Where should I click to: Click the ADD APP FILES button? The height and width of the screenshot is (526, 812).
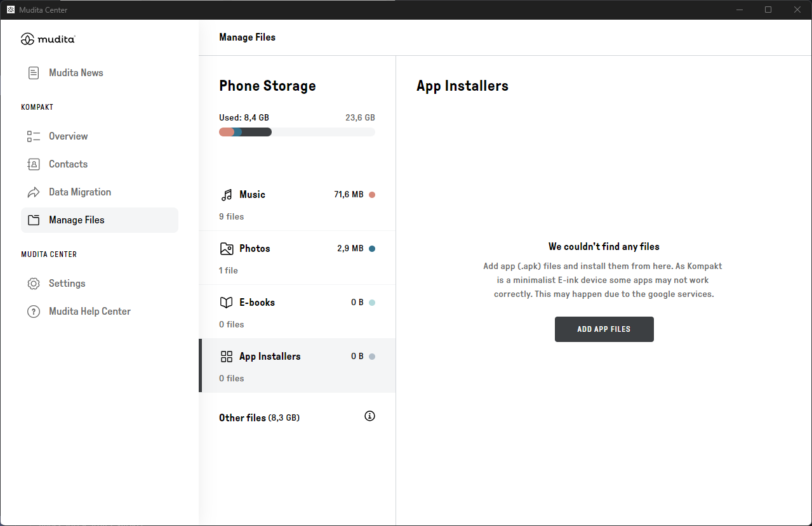click(604, 329)
